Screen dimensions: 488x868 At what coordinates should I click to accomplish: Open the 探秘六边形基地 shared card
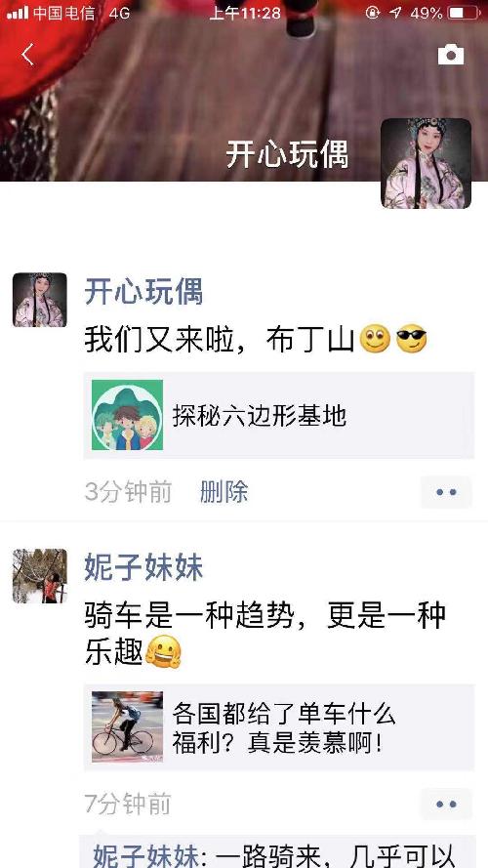pyautogui.click(x=279, y=415)
